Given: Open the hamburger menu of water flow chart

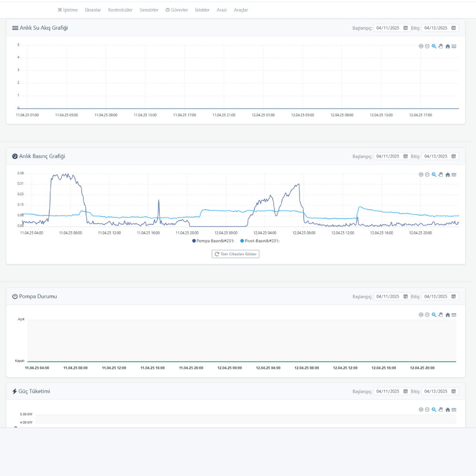Looking at the screenshot, I should [454, 46].
